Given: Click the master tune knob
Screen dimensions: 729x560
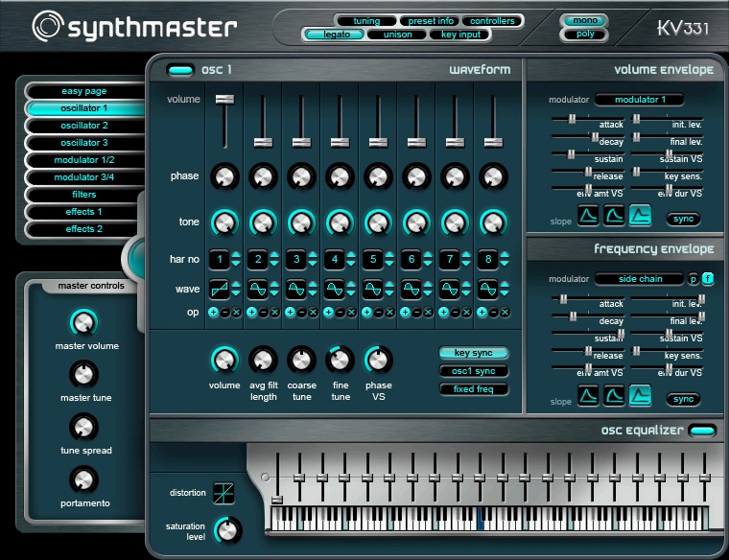Looking at the screenshot, I should (x=83, y=375).
